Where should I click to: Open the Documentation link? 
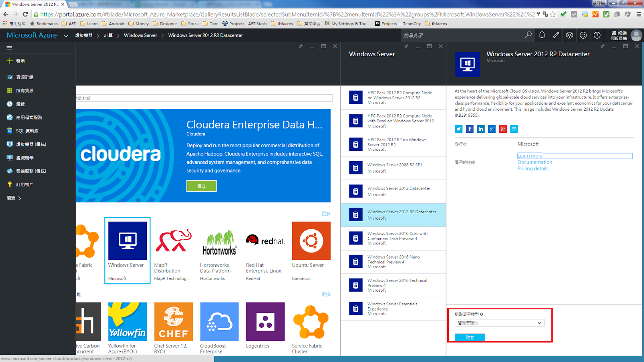[x=535, y=162]
